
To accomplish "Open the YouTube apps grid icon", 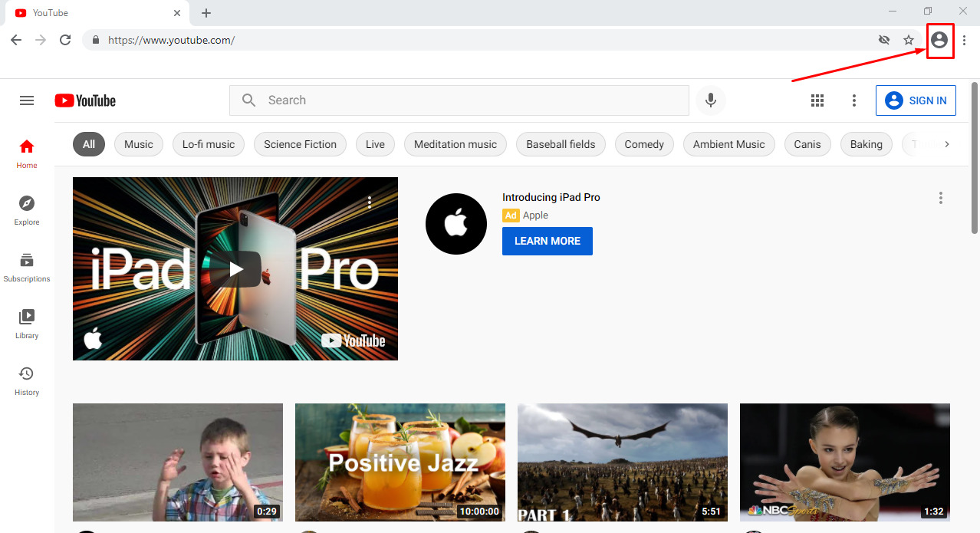I will point(817,100).
